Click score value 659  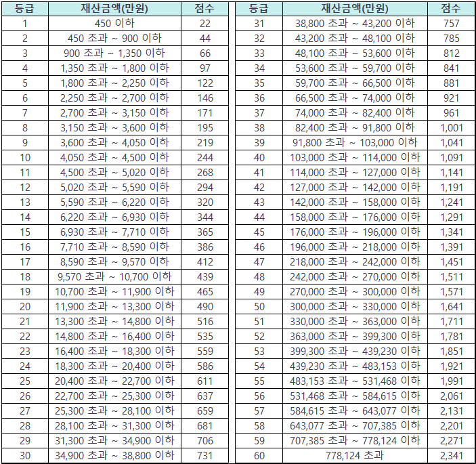pyautogui.click(x=205, y=410)
